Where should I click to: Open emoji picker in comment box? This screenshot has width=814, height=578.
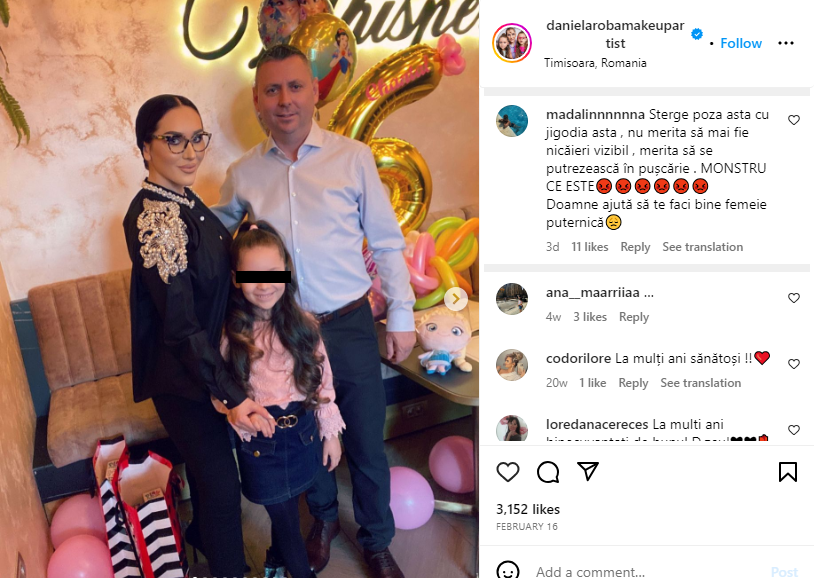tap(508, 570)
